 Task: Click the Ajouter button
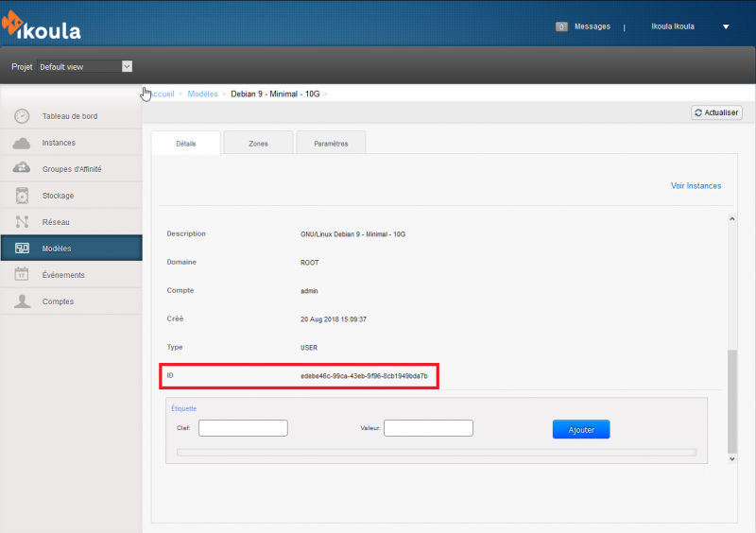(581, 429)
